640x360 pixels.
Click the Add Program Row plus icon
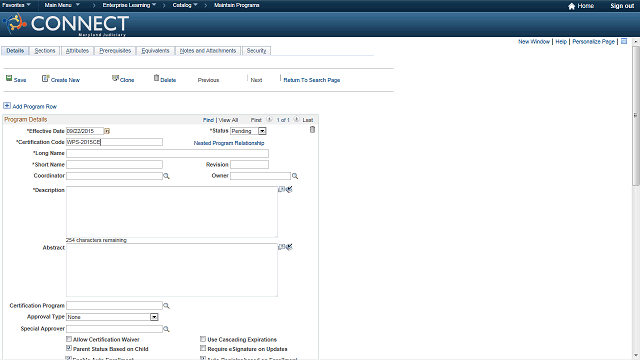7,106
